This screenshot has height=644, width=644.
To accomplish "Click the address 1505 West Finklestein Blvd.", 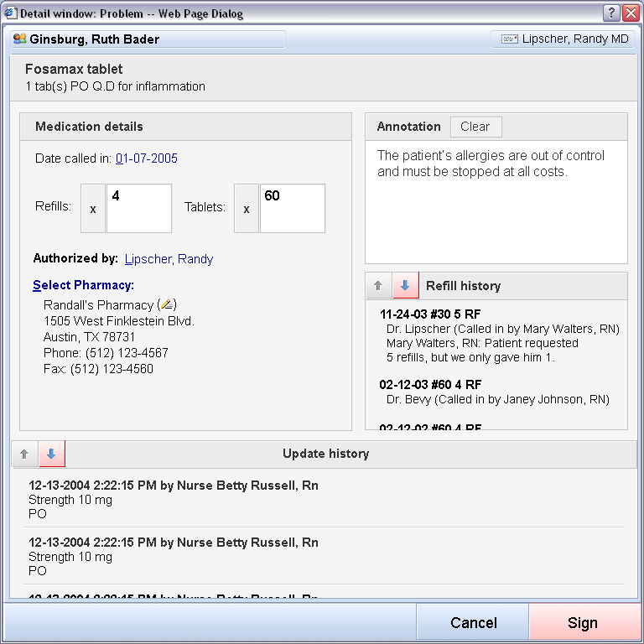I will click(119, 321).
